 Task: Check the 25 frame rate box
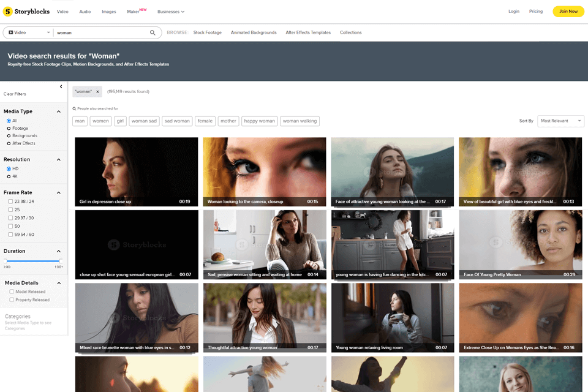tap(10, 209)
